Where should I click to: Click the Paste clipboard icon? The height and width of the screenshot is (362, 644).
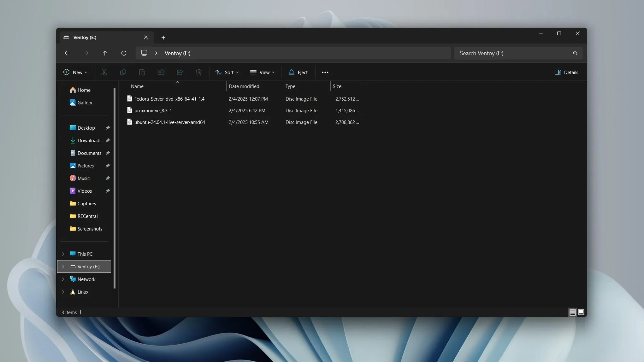142,72
